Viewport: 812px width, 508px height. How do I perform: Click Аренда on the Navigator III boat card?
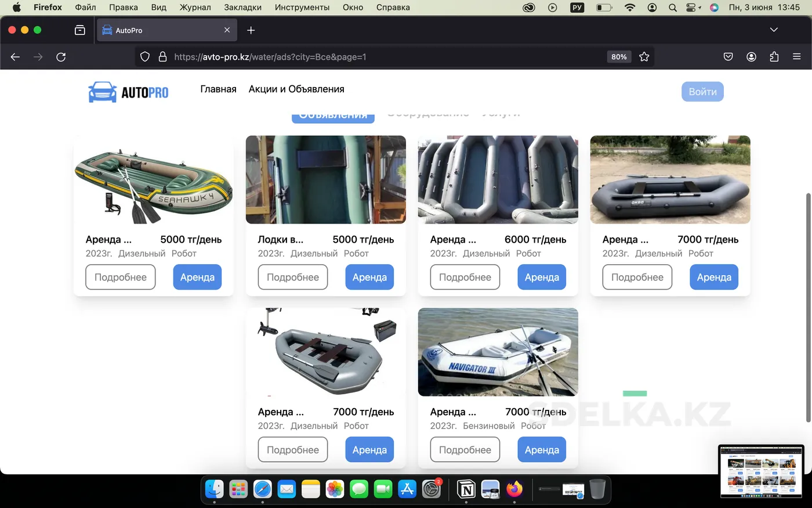tap(542, 450)
